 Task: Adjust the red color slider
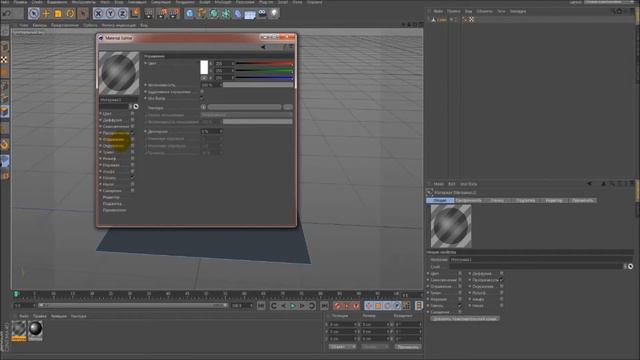point(264,64)
